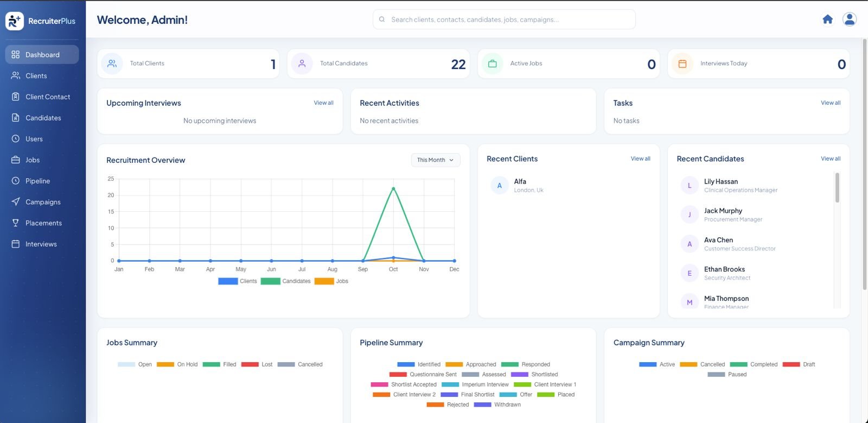This screenshot has height=423, width=868.
Task: Click the October Candidates data point
Action: tap(393, 188)
